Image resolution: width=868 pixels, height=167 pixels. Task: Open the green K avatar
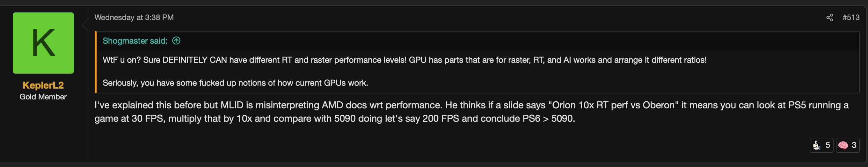43,43
